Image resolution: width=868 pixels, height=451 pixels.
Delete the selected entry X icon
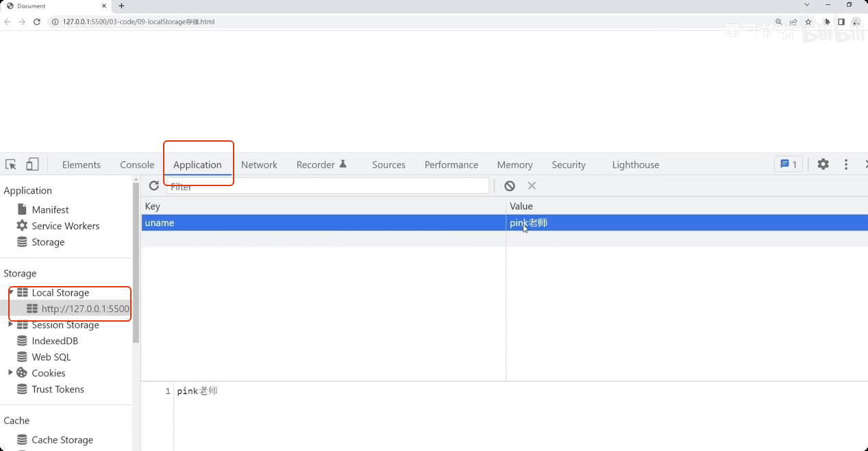pos(532,185)
